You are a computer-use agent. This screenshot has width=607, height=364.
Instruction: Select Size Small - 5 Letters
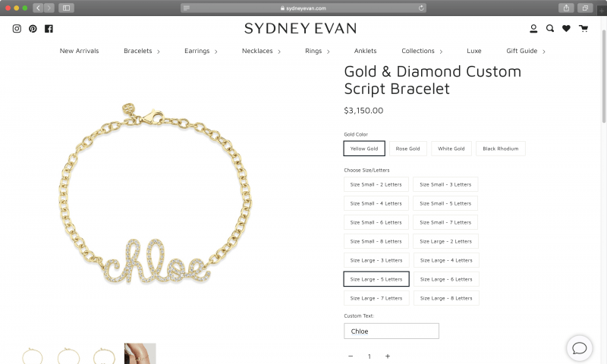coord(445,203)
